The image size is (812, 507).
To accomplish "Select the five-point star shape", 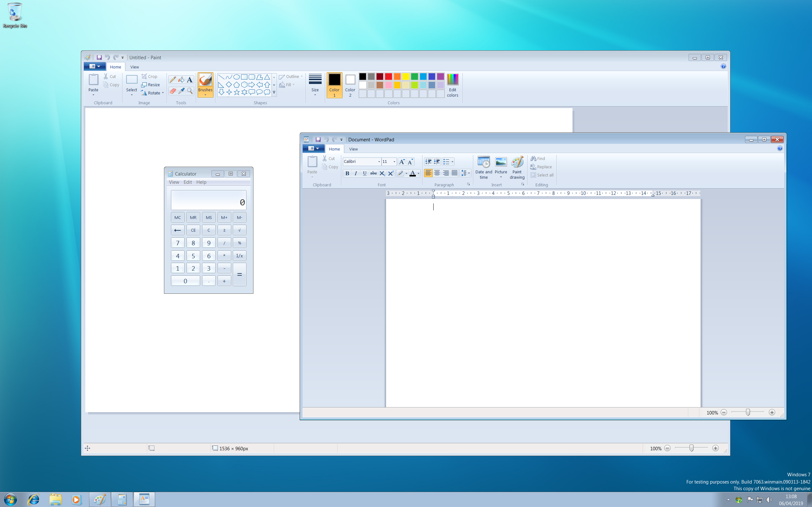I will tap(237, 92).
